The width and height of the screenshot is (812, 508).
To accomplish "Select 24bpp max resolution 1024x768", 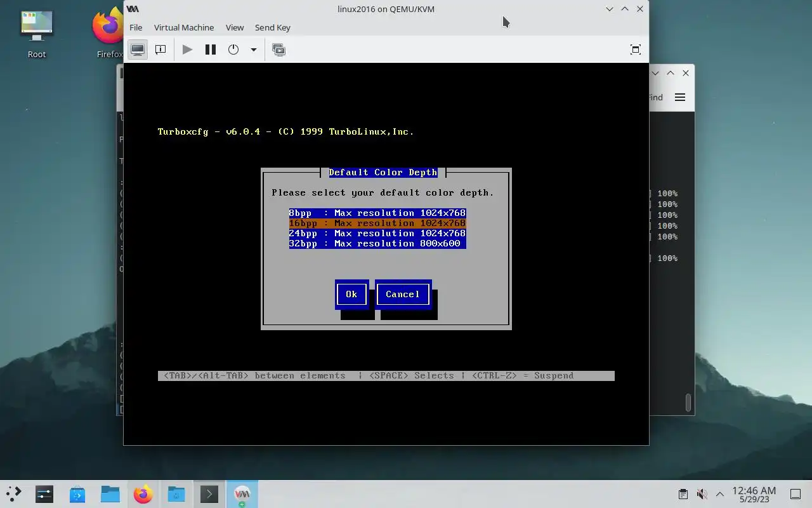I will [x=377, y=233].
